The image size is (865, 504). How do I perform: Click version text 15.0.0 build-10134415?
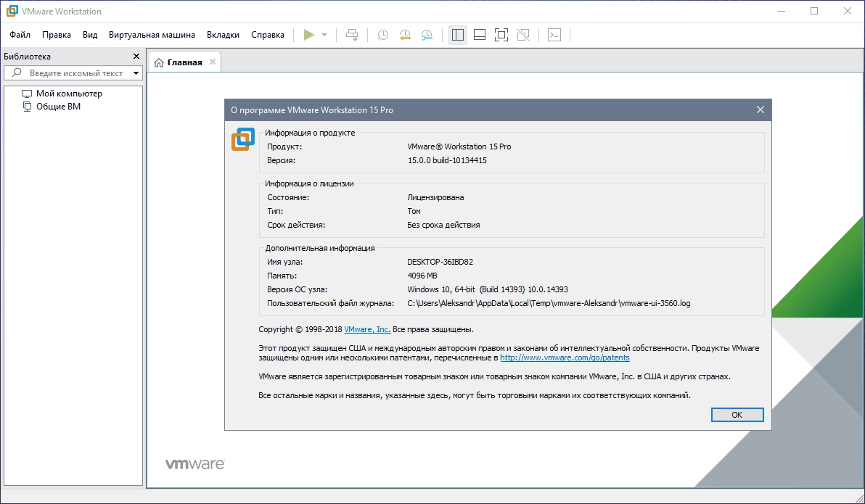pos(447,160)
